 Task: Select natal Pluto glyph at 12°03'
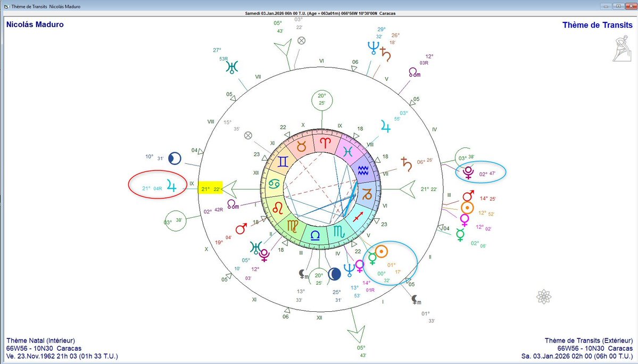(264, 255)
